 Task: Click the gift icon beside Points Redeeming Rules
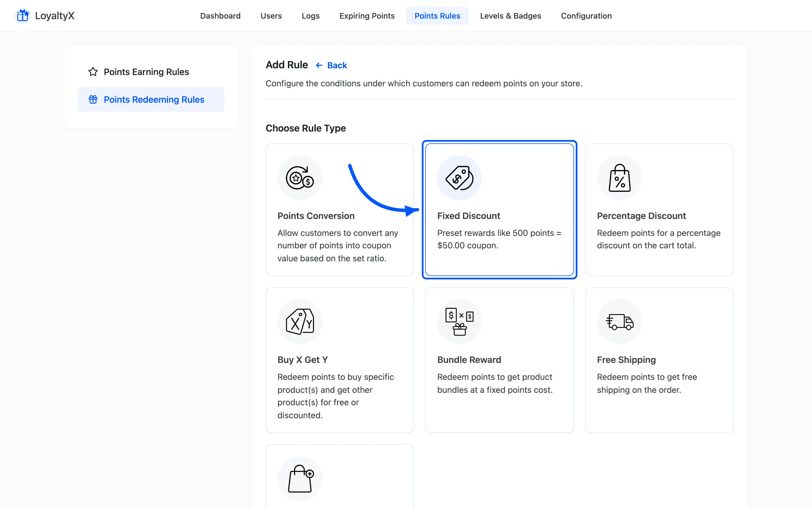(x=93, y=99)
